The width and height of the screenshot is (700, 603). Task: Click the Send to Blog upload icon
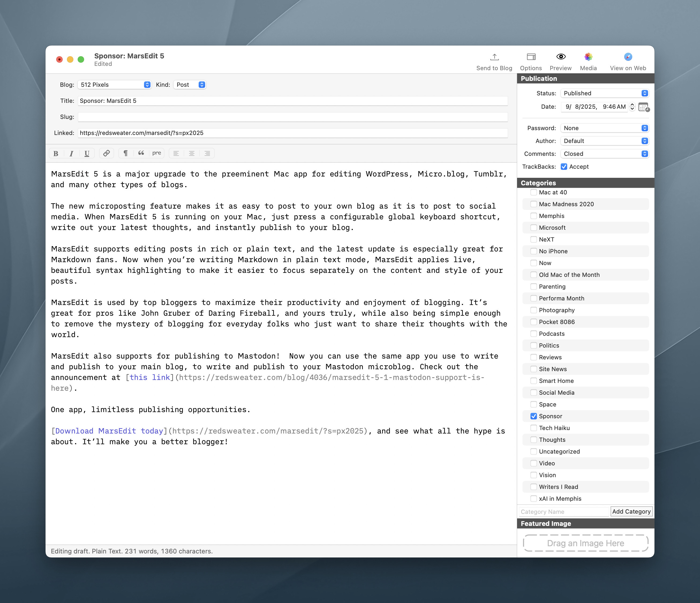[x=494, y=57]
